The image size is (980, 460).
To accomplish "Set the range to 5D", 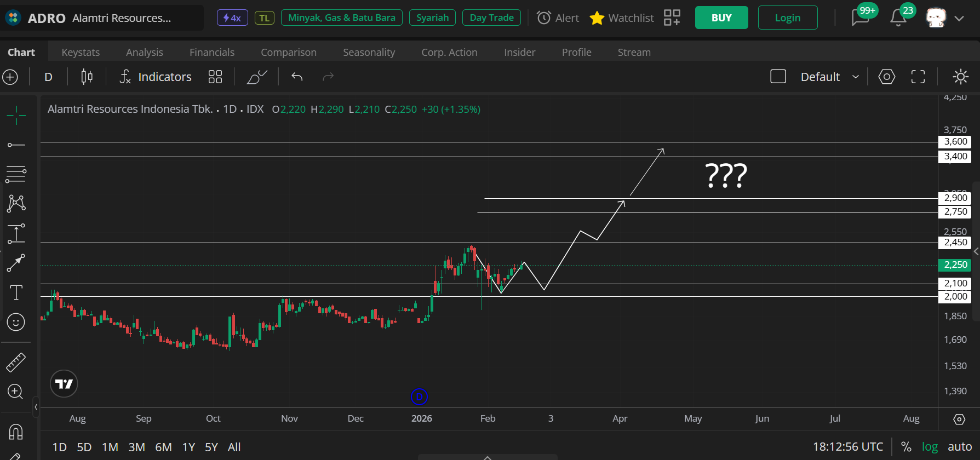I will [84, 447].
